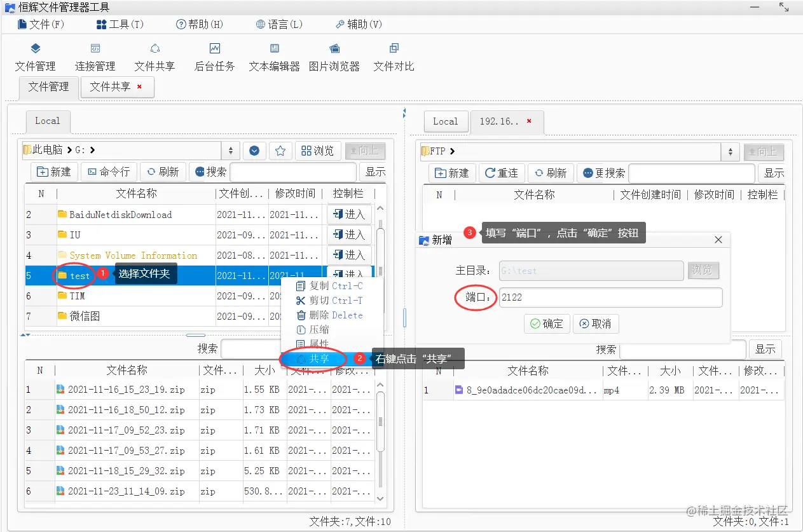This screenshot has height=532, width=803.
Task: Click 显示 in right lower search bar
Action: tap(765, 349)
